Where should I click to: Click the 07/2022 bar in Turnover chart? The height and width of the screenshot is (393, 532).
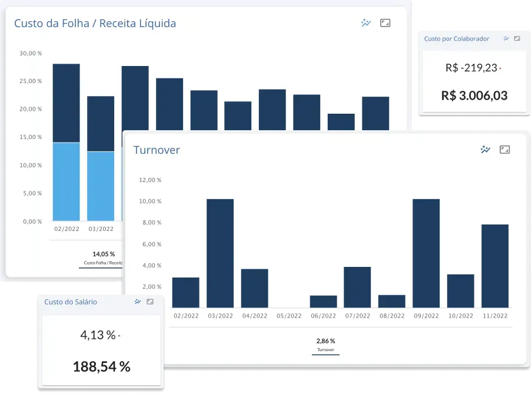[357, 288]
